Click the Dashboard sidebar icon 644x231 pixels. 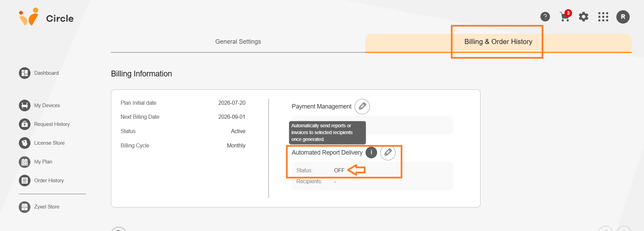point(25,73)
